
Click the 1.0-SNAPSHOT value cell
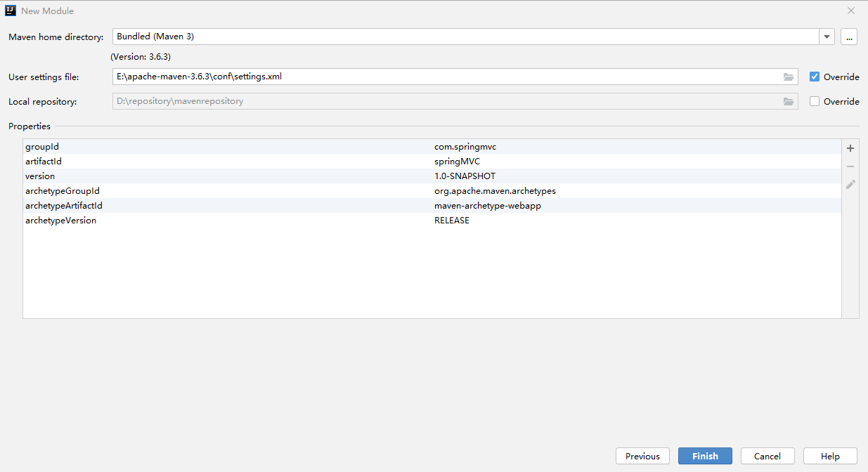pos(465,176)
